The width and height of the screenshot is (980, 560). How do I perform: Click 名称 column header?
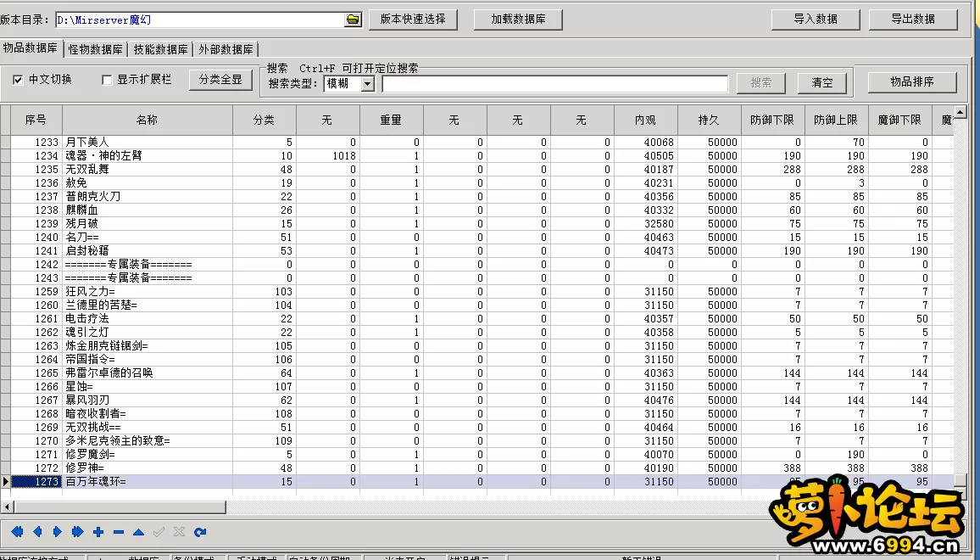148,120
